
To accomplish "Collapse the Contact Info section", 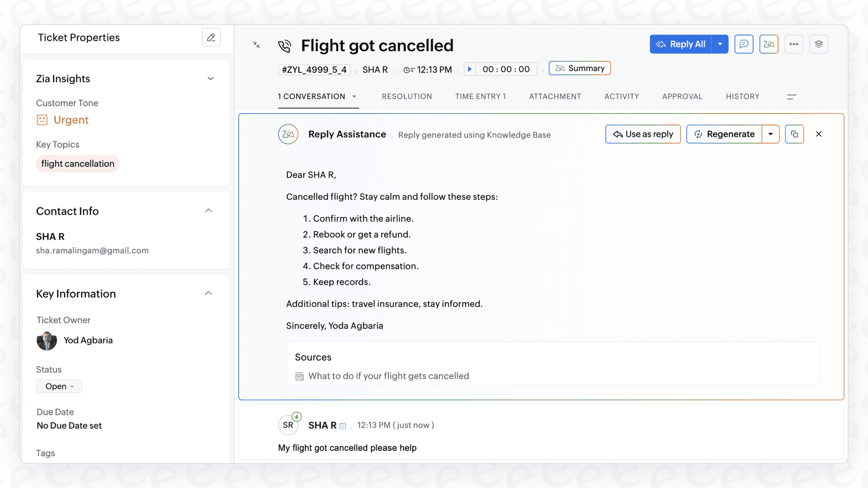I will [x=208, y=211].
